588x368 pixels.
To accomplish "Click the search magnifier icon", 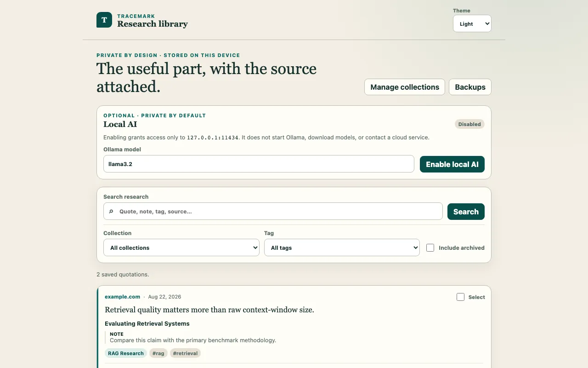I will coord(111,212).
